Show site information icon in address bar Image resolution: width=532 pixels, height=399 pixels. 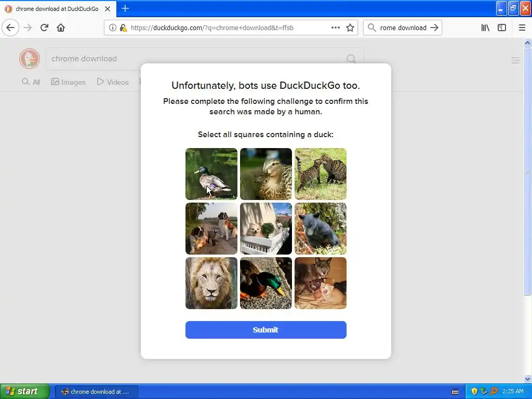tap(112, 28)
